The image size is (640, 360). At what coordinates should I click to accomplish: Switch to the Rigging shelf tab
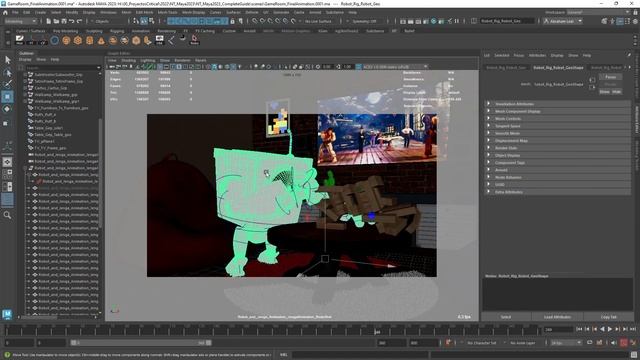[x=117, y=31]
